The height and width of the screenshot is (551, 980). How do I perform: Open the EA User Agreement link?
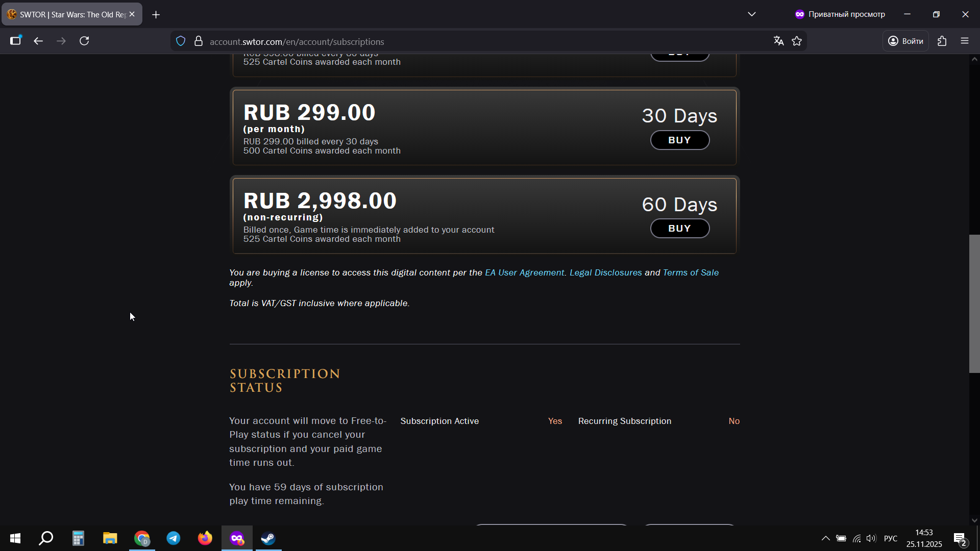524,272
